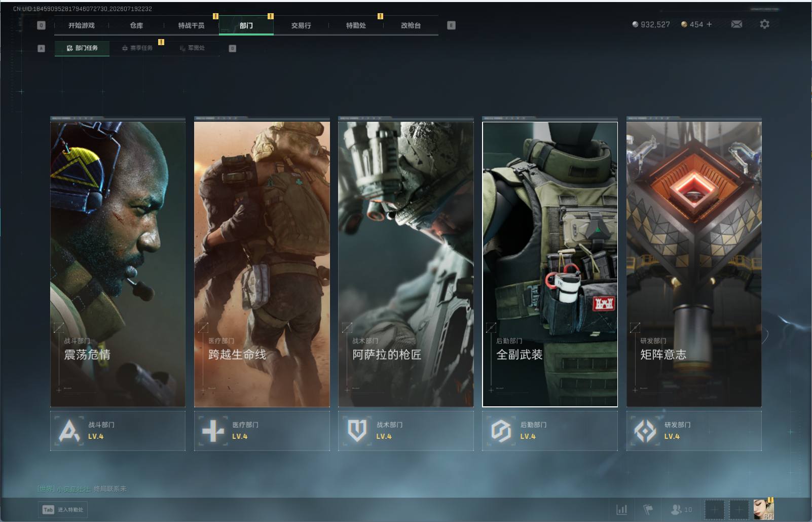Image resolution: width=812 pixels, height=522 pixels.
Task: Open the 震荡危情 combat department card
Action: click(x=118, y=264)
